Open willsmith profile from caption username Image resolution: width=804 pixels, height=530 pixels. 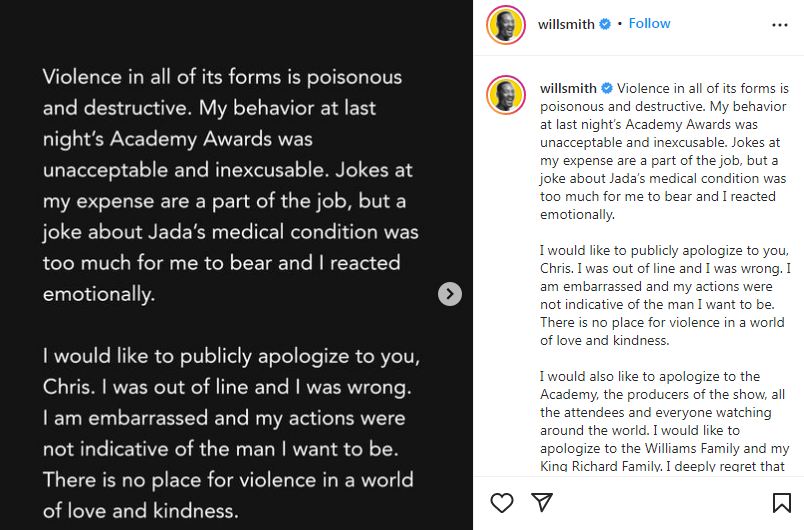pos(568,88)
